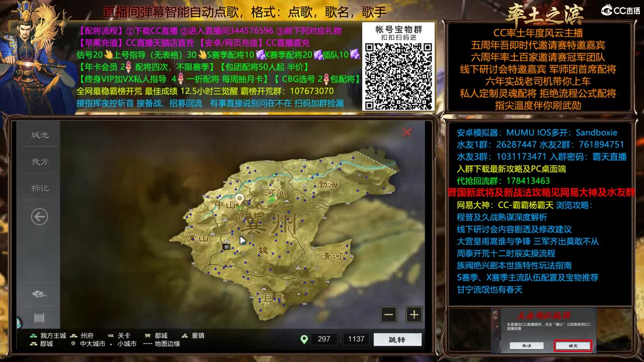Zoom out the map with minus button
Screen dimensions: 644x362
pyautogui.click(x=388, y=315)
